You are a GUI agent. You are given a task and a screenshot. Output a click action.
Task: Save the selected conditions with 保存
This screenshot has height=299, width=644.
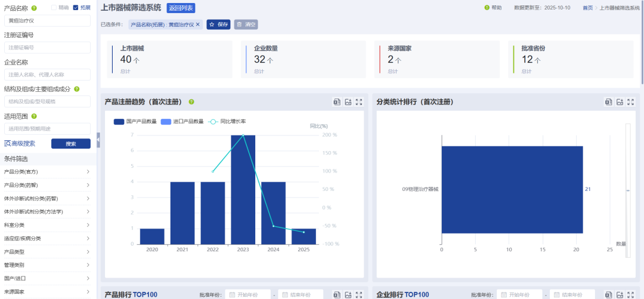click(x=218, y=24)
